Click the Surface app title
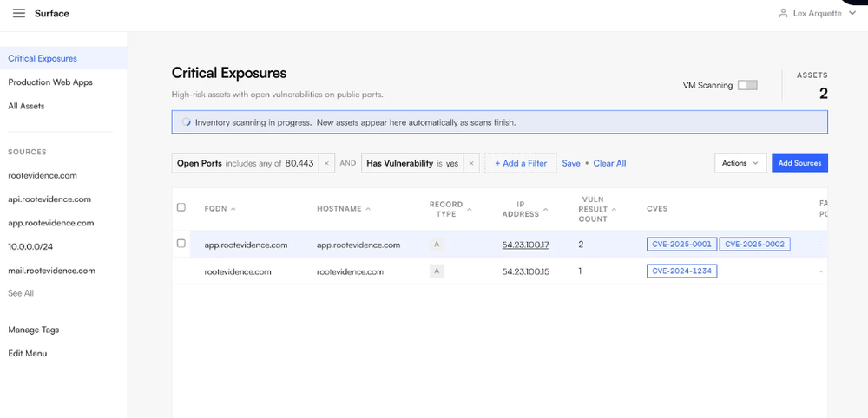 tap(52, 13)
